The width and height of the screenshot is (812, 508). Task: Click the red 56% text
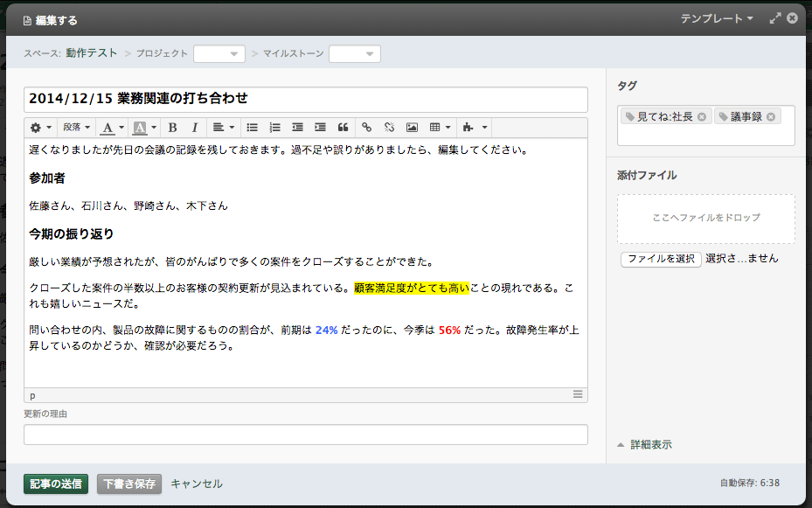pyautogui.click(x=449, y=331)
